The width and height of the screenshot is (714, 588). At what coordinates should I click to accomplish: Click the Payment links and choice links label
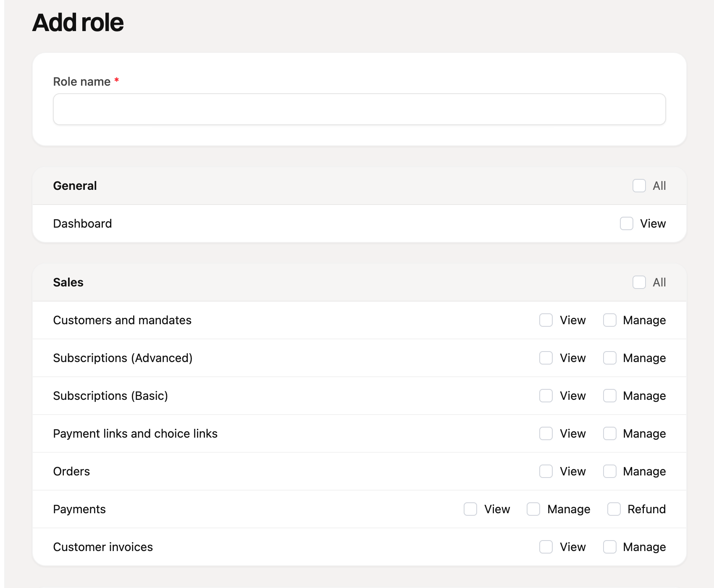pyautogui.click(x=135, y=433)
